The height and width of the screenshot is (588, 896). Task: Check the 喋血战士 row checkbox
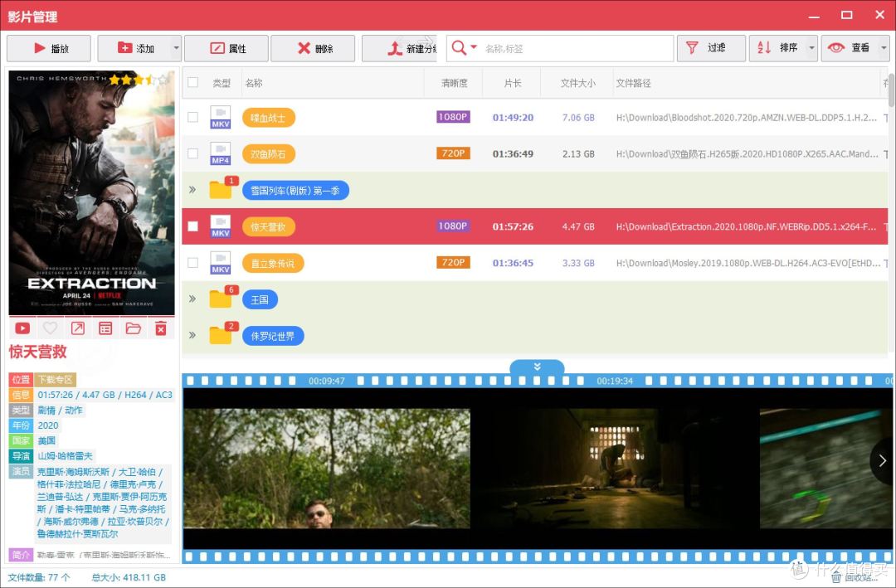tap(193, 117)
